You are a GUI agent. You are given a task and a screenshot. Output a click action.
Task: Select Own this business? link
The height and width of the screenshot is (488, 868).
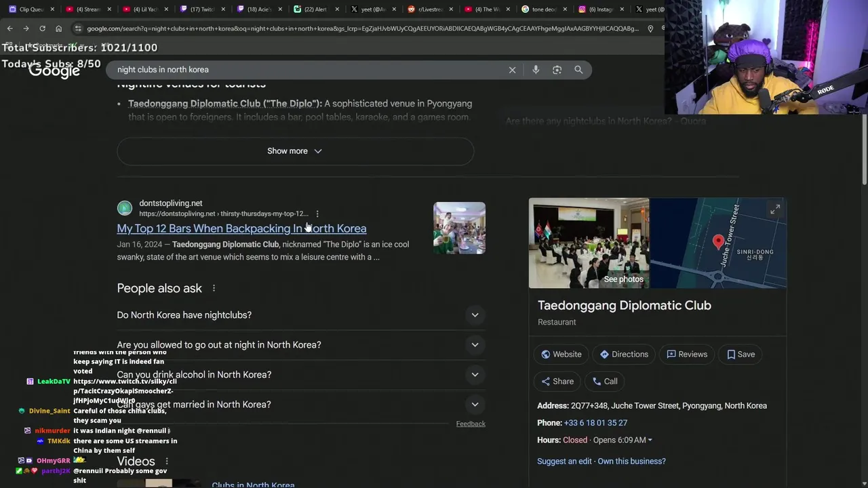point(631,462)
